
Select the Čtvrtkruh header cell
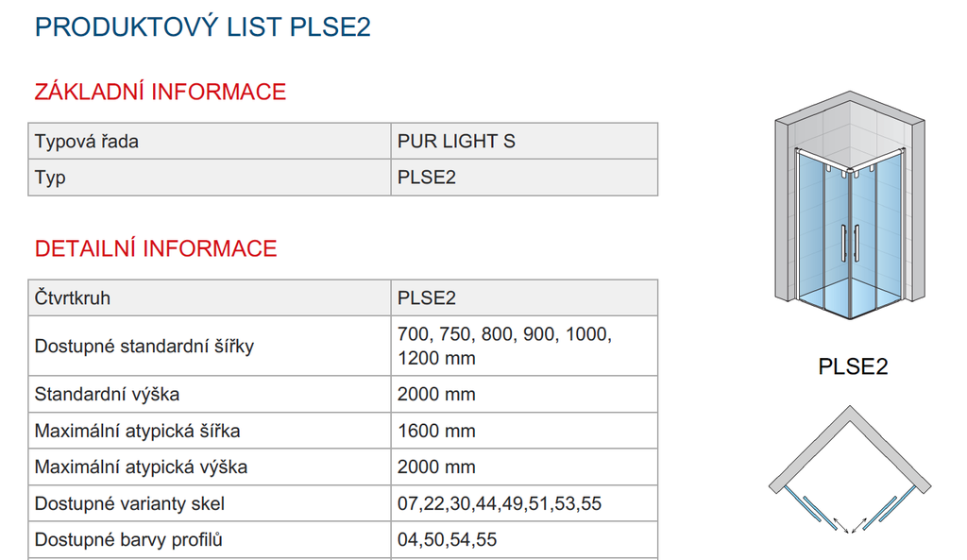click(x=210, y=297)
